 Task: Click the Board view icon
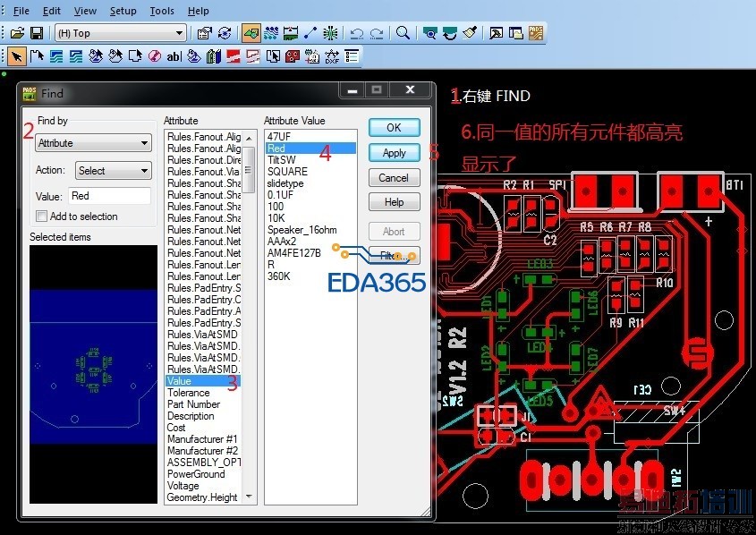[429, 33]
